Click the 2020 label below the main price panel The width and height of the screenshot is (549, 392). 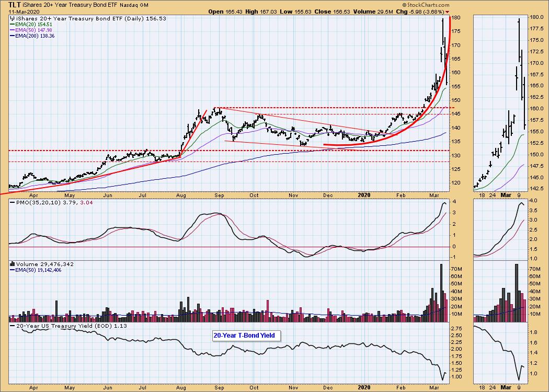[364, 195]
